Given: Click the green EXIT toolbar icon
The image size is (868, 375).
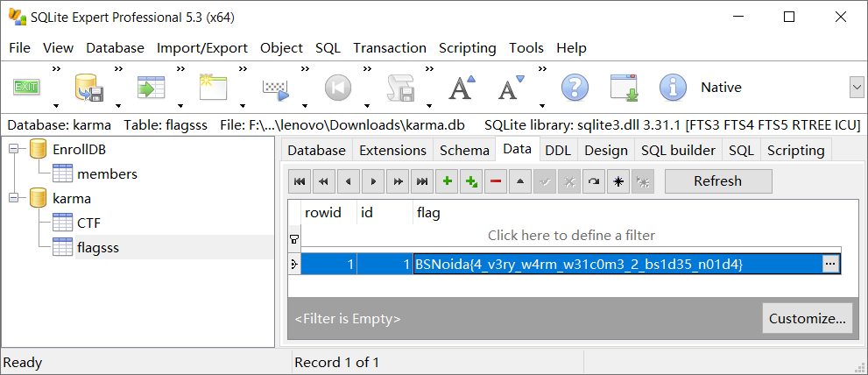Looking at the screenshot, I should (x=26, y=87).
